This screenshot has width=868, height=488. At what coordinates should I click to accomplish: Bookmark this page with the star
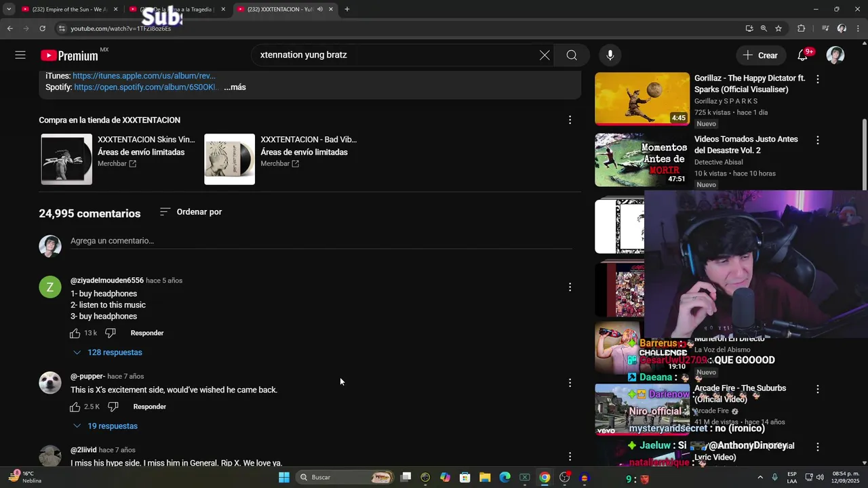(x=778, y=28)
